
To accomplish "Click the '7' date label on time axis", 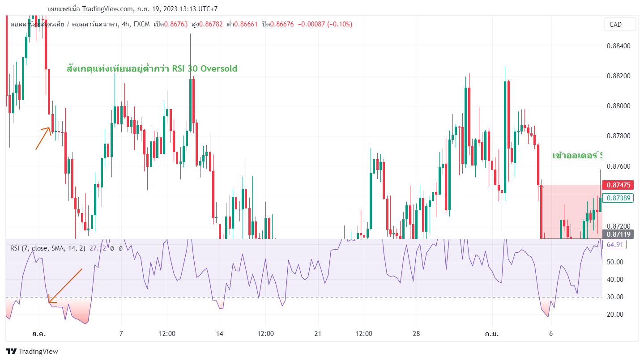I will pyautogui.click(x=121, y=334).
